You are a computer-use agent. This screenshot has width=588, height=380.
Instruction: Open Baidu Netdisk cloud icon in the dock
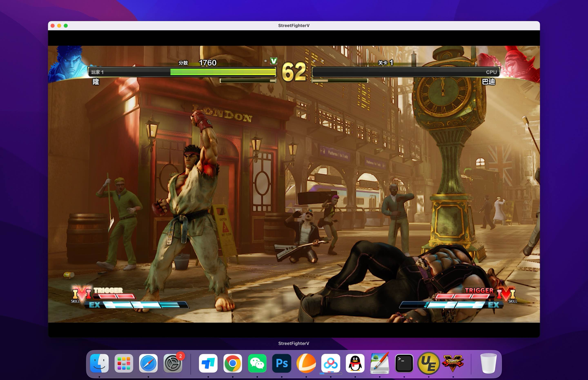pyautogui.click(x=331, y=363)
